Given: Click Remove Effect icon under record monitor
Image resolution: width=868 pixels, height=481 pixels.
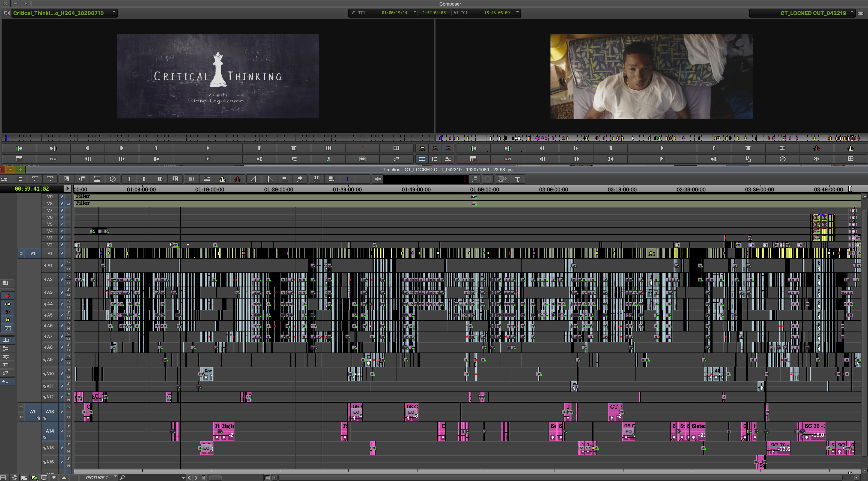Looking at the screenshot, I should (x=782, y=159).
